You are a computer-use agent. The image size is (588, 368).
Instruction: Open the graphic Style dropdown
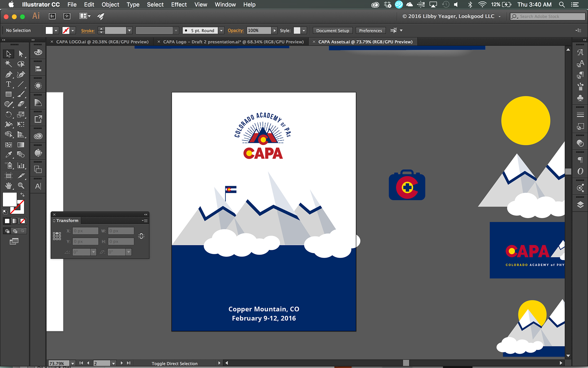(304, 30)
